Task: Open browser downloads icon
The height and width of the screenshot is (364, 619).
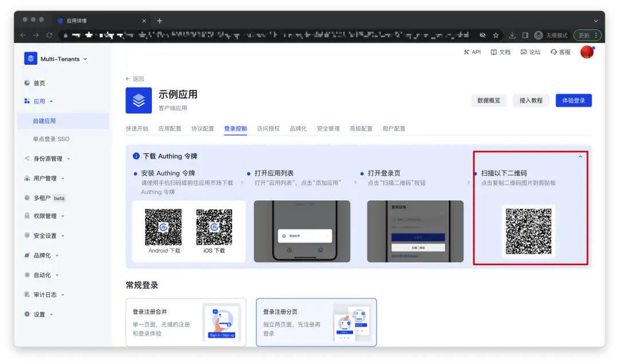Action: [512, 35]
